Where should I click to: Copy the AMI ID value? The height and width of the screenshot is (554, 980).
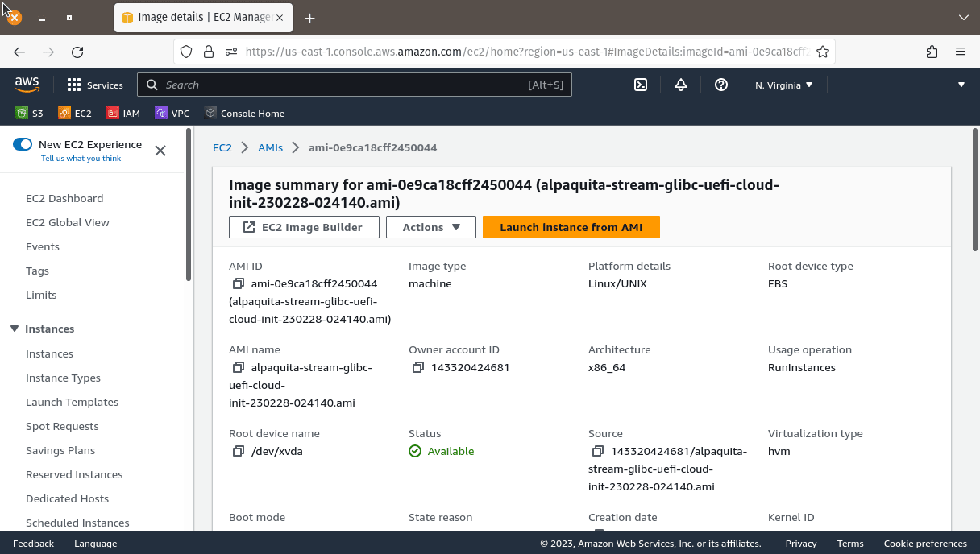pos(237,283)
